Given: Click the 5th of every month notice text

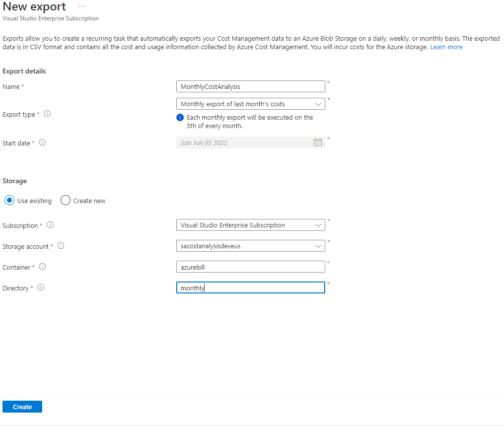Looking at the screenshot, I should pyautogui.click(x=250, y=122).
